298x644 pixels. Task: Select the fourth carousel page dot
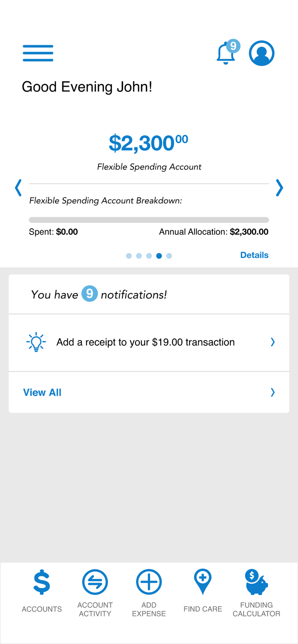(x=159, y=255)
